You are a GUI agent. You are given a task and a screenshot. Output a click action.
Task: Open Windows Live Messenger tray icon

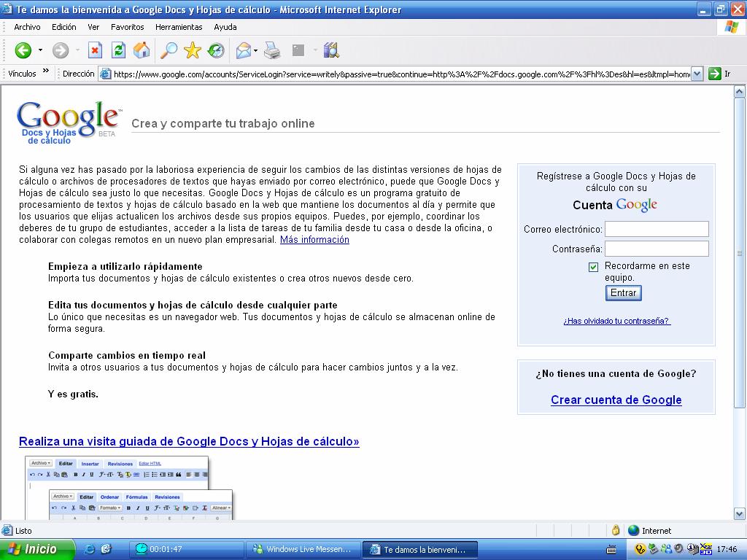[666, 549]
